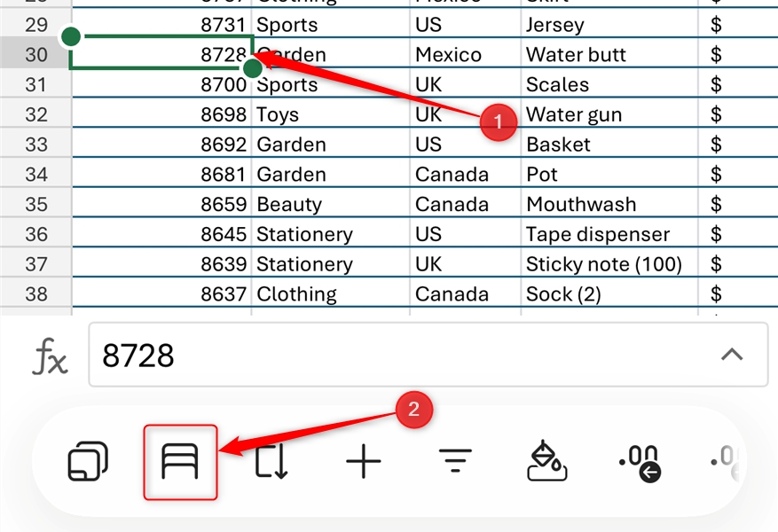Tap the formula bar field showing 8728
Viewport: 778px width, 532px height.
tap(428, 355)
